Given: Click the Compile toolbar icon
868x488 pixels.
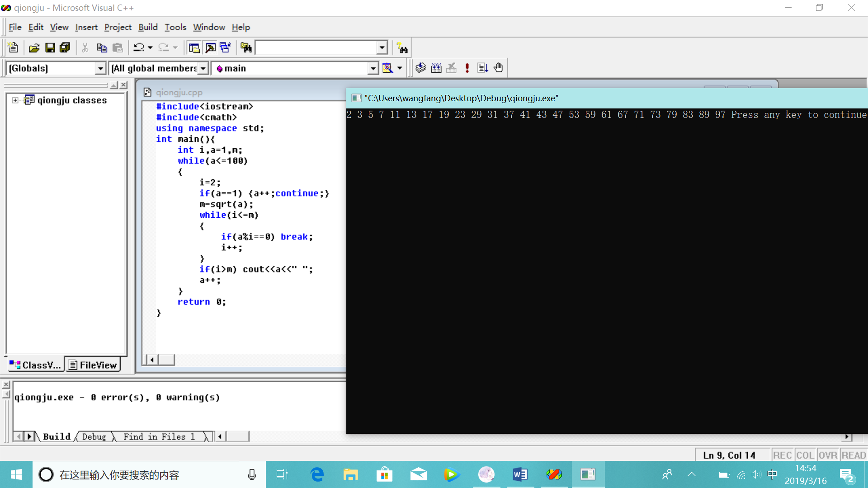Looking at the screenshot, I should (x=421, y=68).
